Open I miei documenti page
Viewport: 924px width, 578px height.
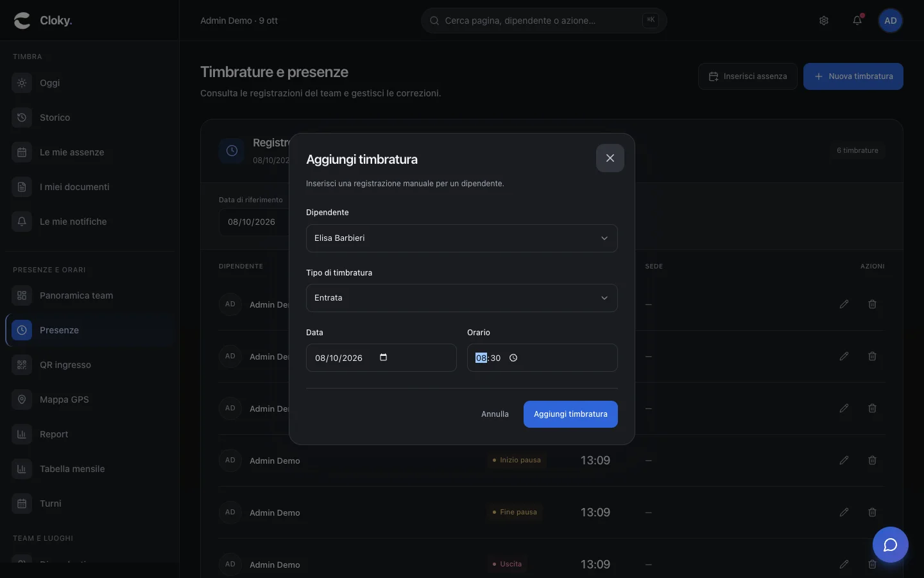(x=89, y=187)
